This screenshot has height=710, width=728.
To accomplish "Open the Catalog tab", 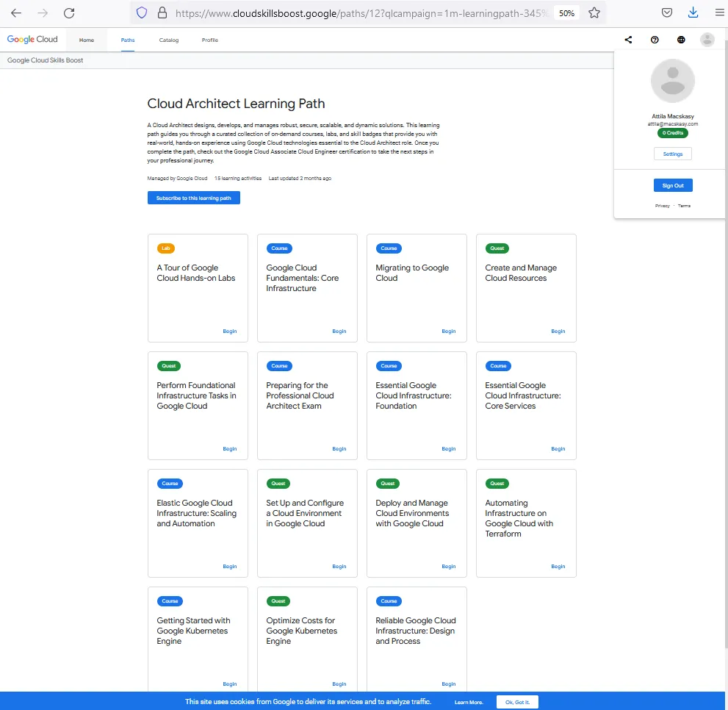I will pos(169,40).
